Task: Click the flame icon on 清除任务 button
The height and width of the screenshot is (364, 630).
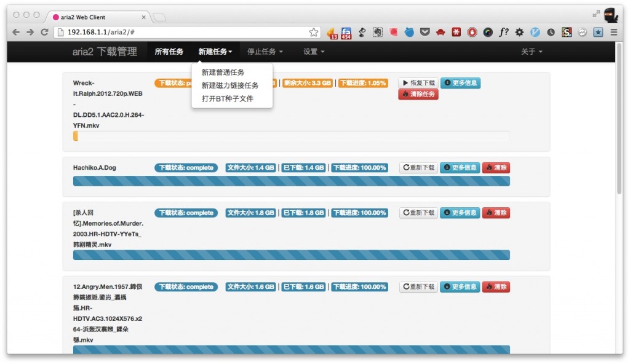Action: click(404, 93)
